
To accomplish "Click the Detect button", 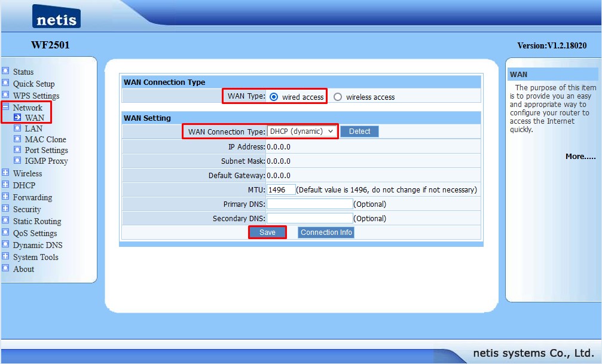I will (359, 131).
